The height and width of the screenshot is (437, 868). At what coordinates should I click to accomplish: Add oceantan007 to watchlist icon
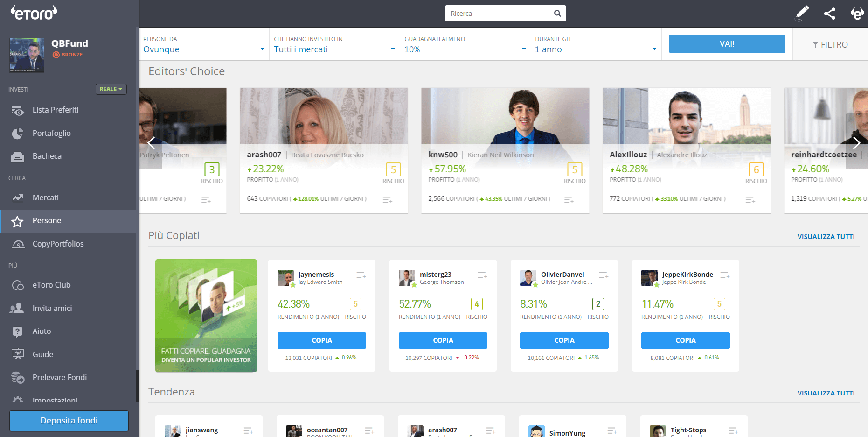[369, 430]
